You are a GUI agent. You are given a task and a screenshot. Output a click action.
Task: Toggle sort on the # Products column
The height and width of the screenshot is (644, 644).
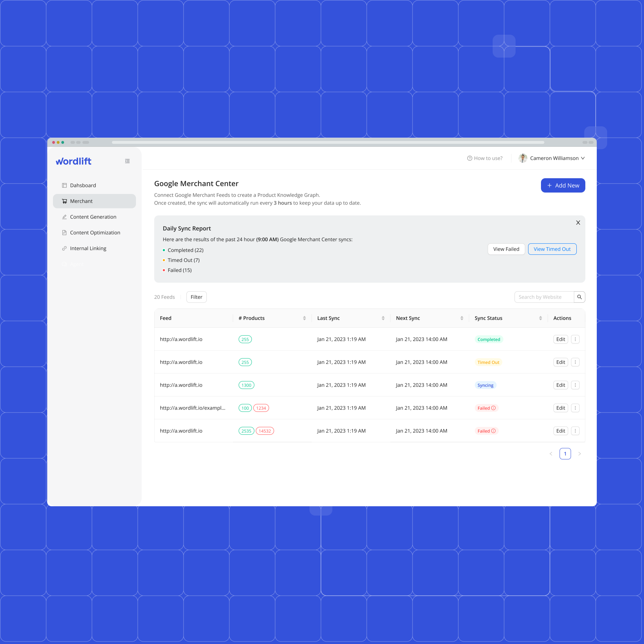[x=304, y=318]
